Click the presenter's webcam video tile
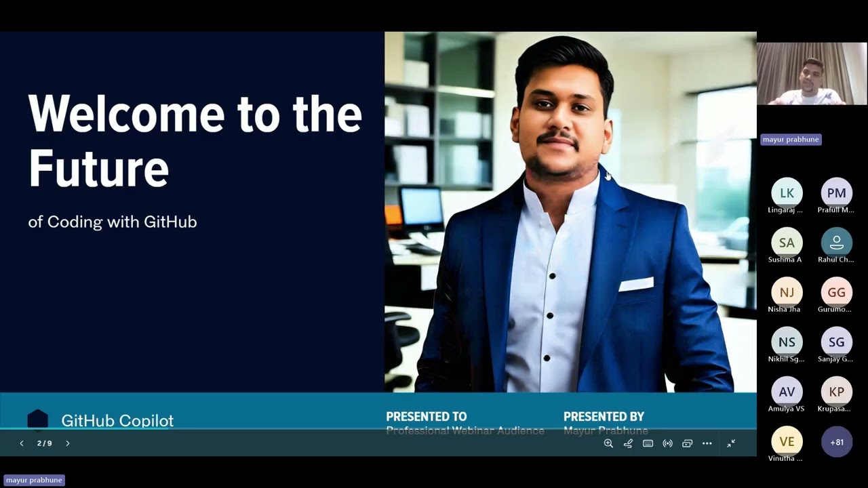The image size is (868, 488). tap(812, 74)
